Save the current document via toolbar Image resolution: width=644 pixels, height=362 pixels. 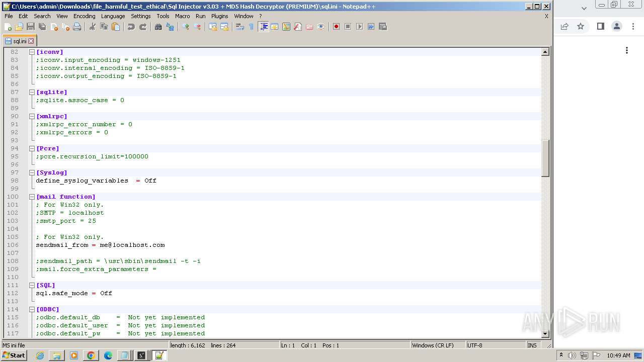pyautogui.click(x=31, y=27)
